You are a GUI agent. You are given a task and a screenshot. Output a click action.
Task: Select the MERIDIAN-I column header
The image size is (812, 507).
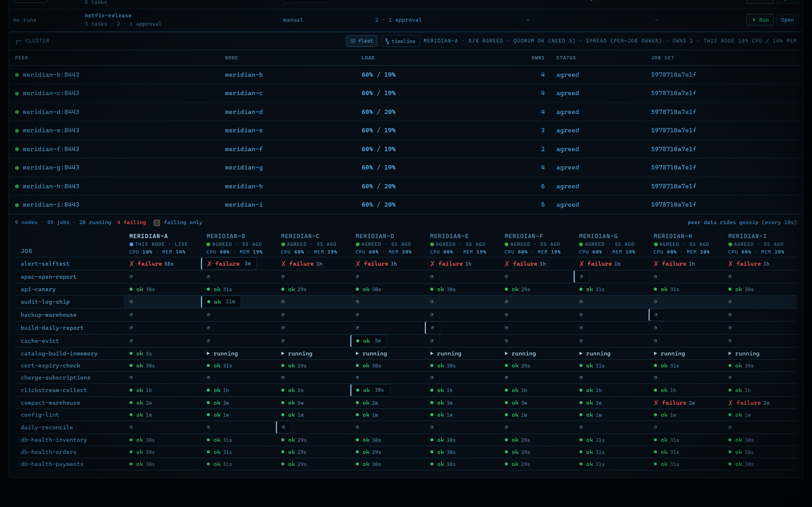click(747, 236)
